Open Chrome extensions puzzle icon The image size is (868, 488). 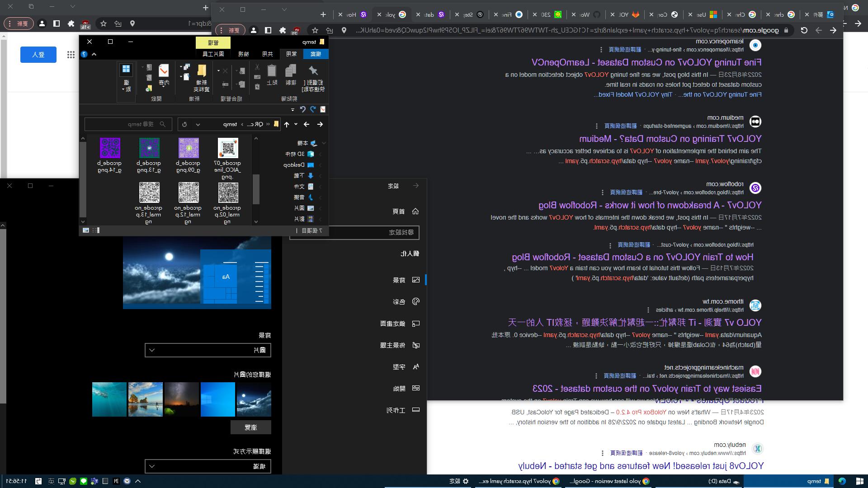[283, 30]
